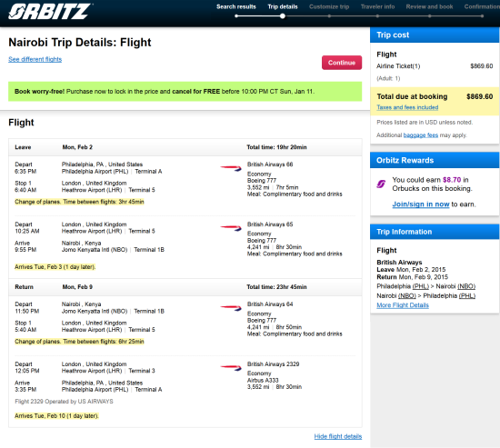Click British Airways logo for flight 68

click(231, 168)
